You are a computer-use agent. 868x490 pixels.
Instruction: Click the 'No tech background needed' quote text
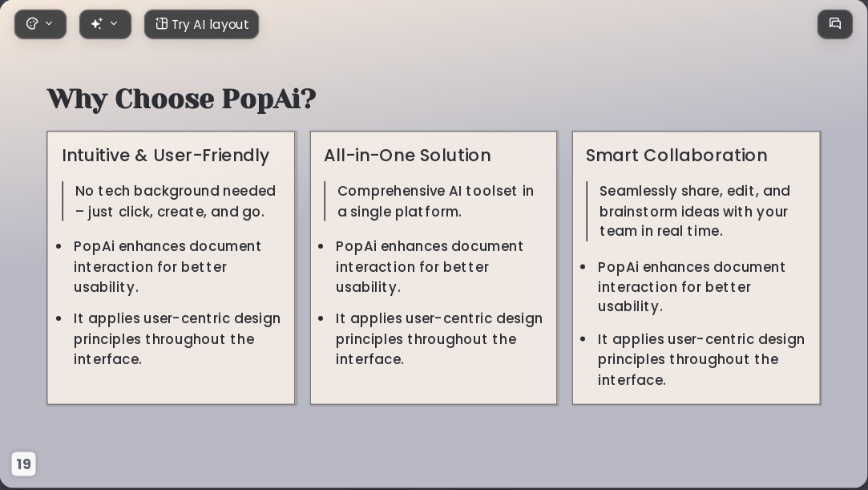pos(176,201)
